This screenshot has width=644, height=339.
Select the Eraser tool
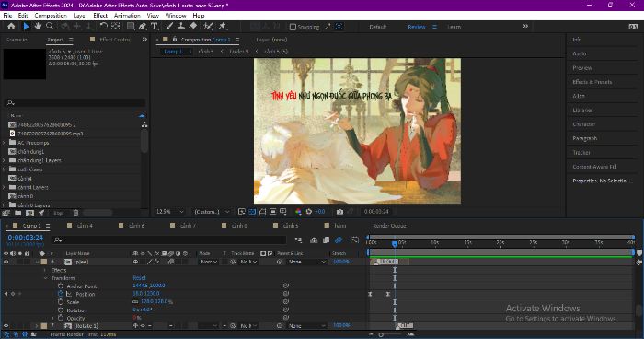pos(192,27)
